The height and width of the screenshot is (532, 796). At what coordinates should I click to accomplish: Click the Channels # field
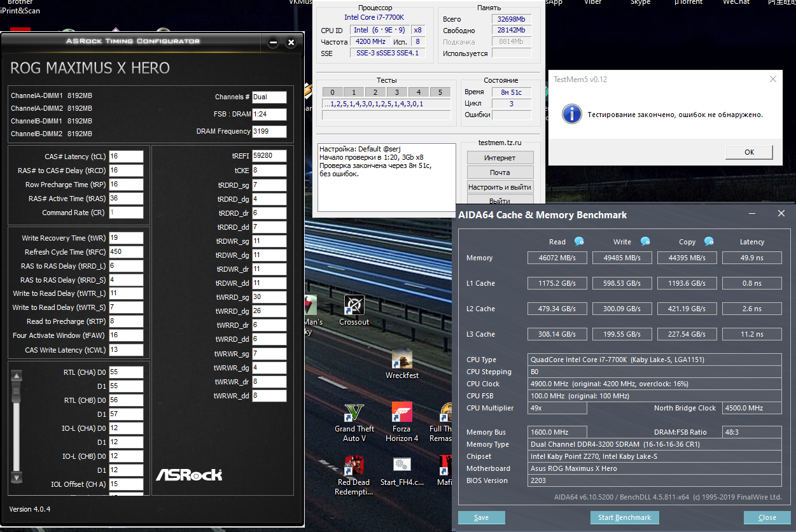tap(269, 97)
